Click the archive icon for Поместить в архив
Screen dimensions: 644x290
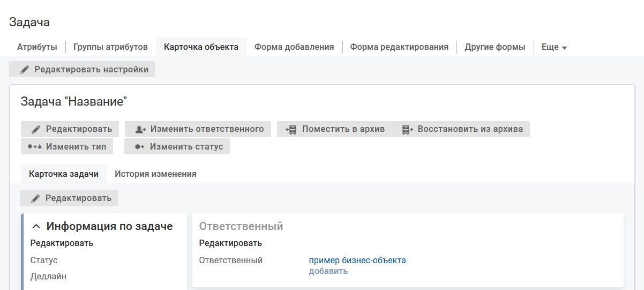tap(291, 129)
